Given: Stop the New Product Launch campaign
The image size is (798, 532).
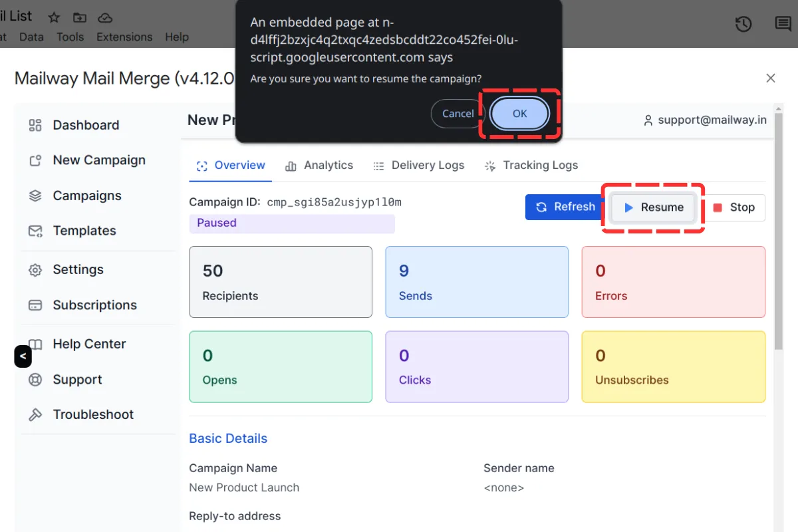Looking at the screenshot, I should click(x=734, y=207).
